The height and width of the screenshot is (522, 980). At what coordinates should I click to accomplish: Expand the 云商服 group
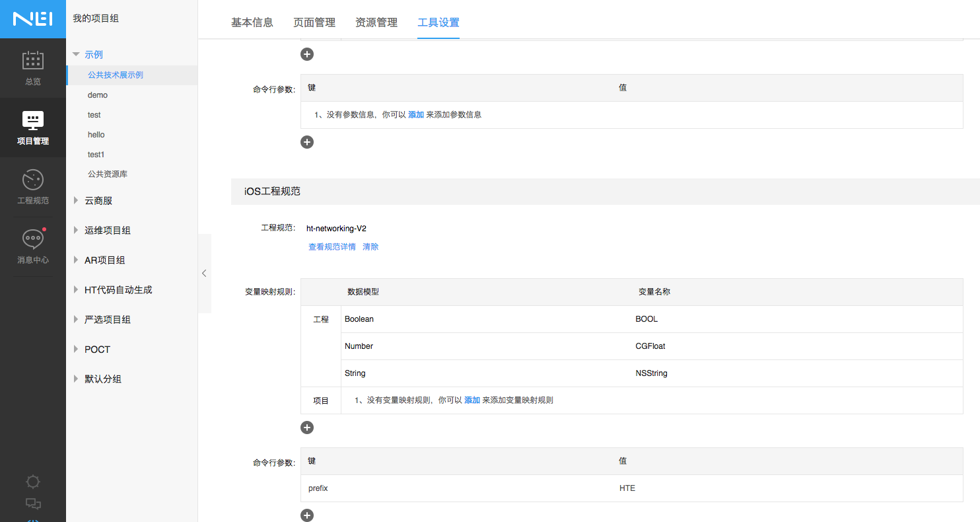(76, 201)
